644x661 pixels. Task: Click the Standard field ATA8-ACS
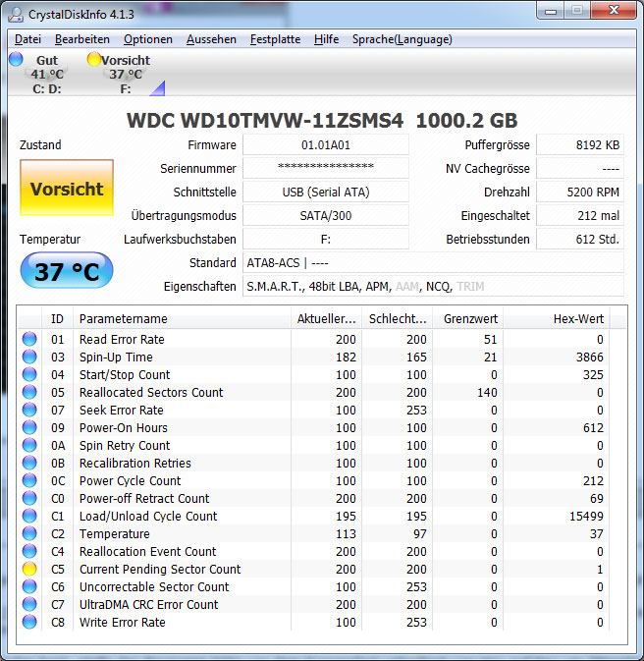click(x=433, y=262)
